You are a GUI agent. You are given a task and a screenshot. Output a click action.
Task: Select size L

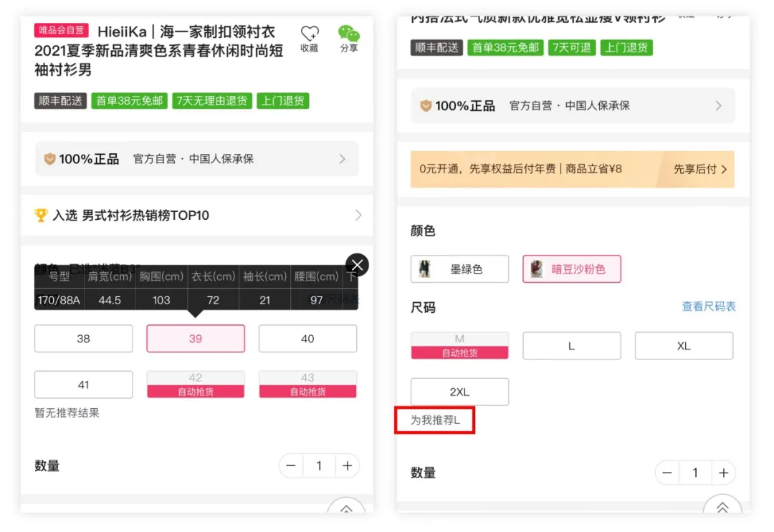(x=572, y=346)
